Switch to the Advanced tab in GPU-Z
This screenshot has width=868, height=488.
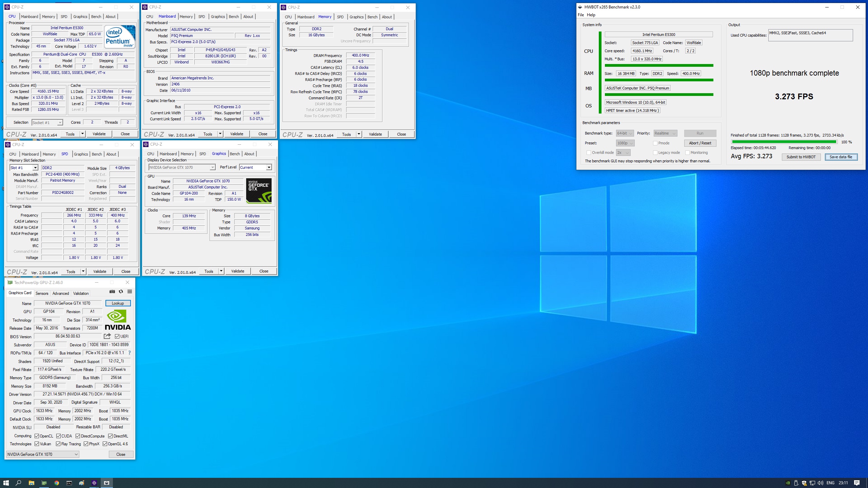tap(61, 293)
